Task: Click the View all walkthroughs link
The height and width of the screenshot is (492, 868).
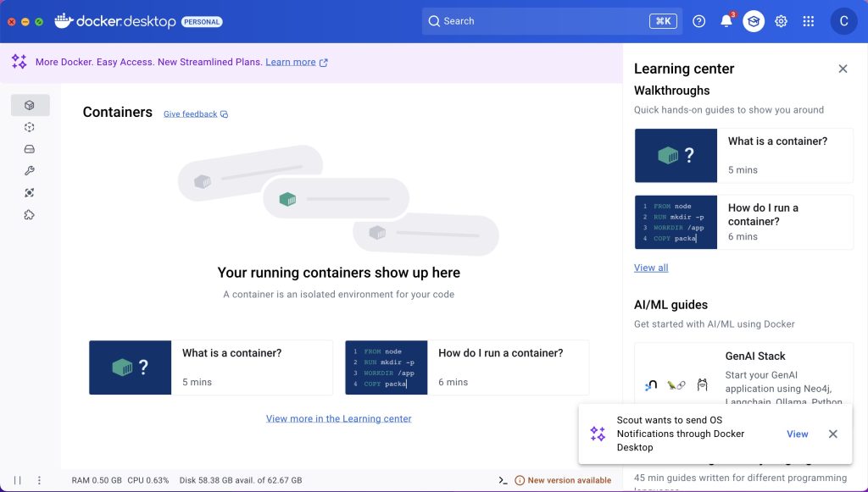Action: (651, 268)
